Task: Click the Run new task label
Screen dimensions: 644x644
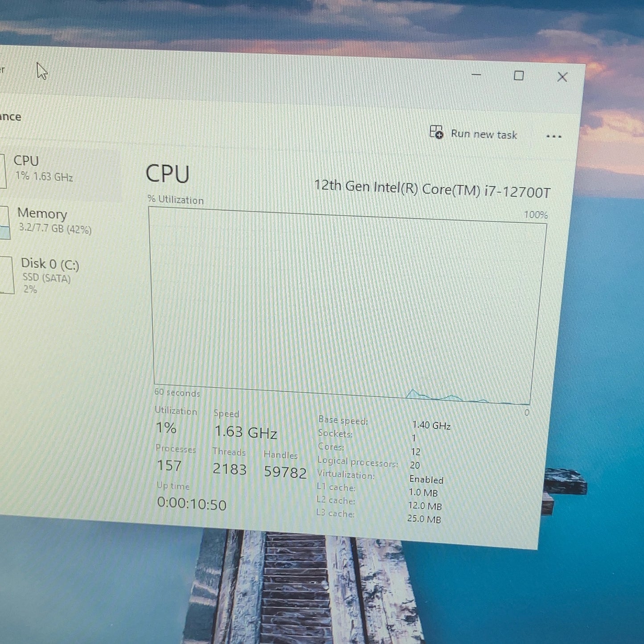Action: [x=484, y=134]
